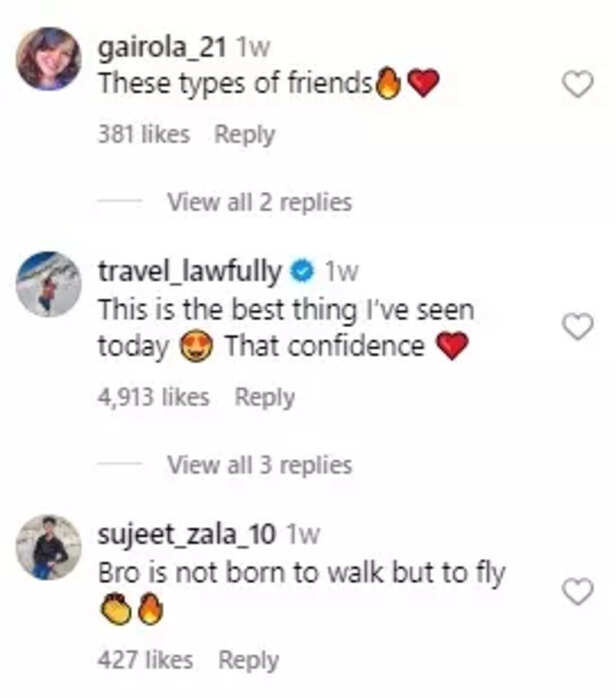
Task: Click the 1w timestamp on sujeet_zala_10's comment
Action: (302, 534)
